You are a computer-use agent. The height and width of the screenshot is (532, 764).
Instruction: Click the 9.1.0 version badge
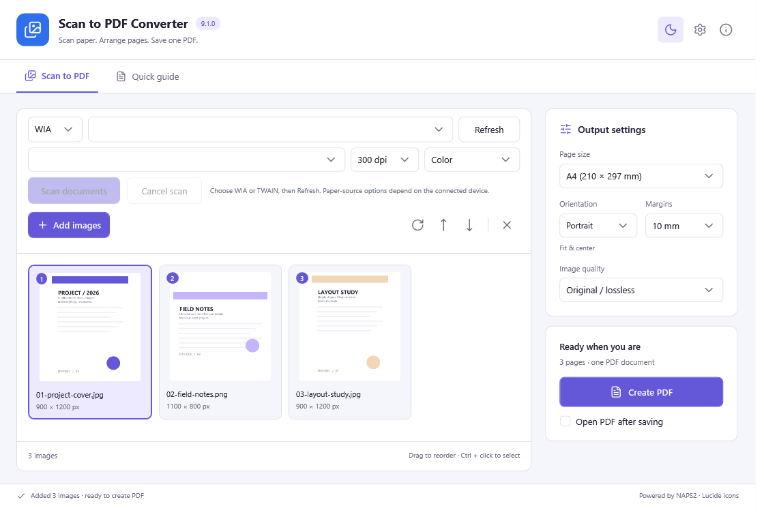click(208, 23)
